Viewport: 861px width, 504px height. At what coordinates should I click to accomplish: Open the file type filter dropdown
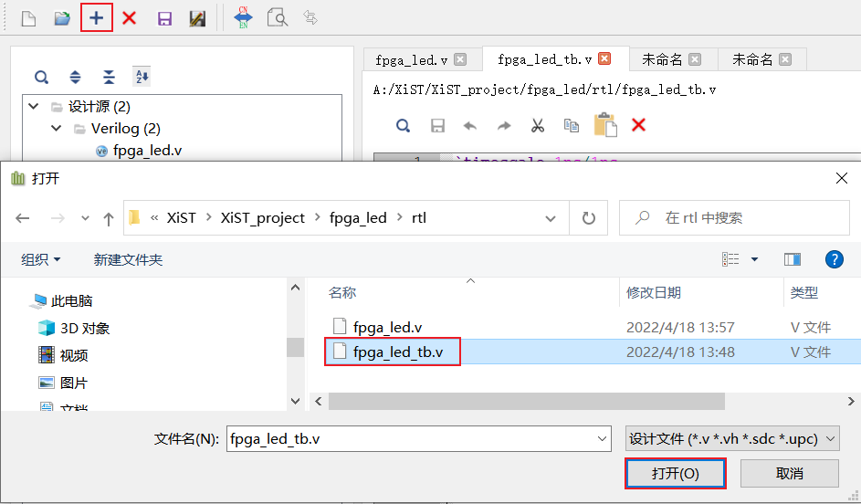(x=731, y=438)
